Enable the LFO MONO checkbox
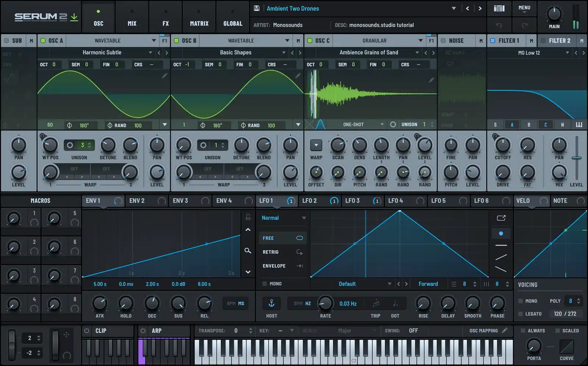Viewport: 588px width, 366px height. click(264, 284)
